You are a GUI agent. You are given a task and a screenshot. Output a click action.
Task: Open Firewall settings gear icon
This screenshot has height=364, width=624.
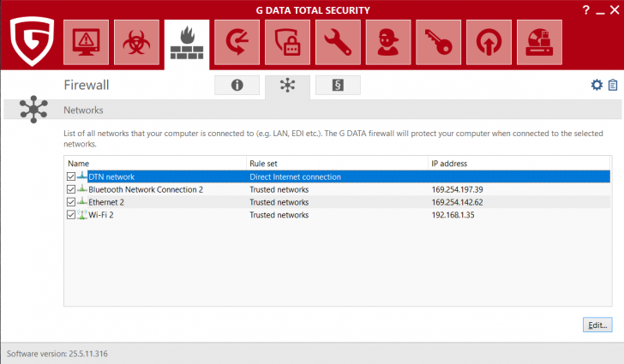pos(597,85)
